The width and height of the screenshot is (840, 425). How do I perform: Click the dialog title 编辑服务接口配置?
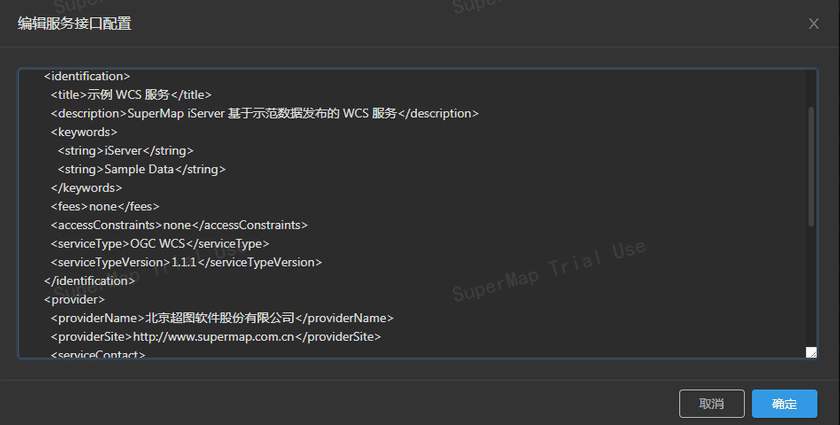pyautogui.click(x=74, y=24)
